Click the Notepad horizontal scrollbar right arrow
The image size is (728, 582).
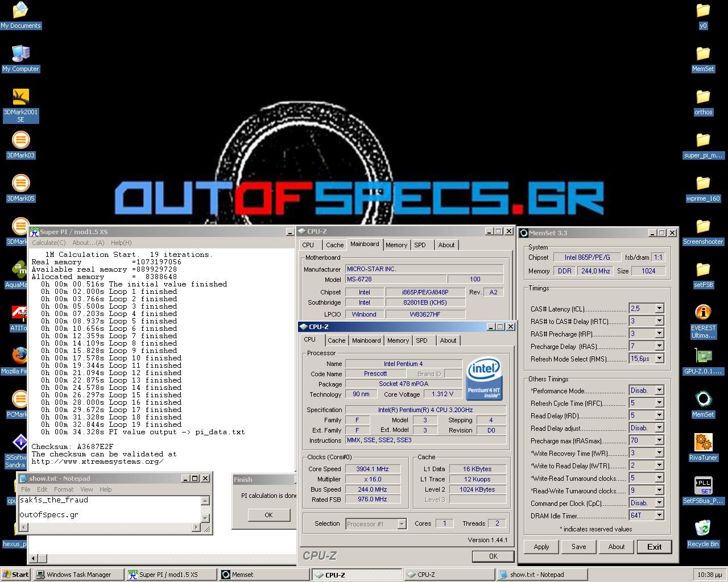tap(196, 527)
